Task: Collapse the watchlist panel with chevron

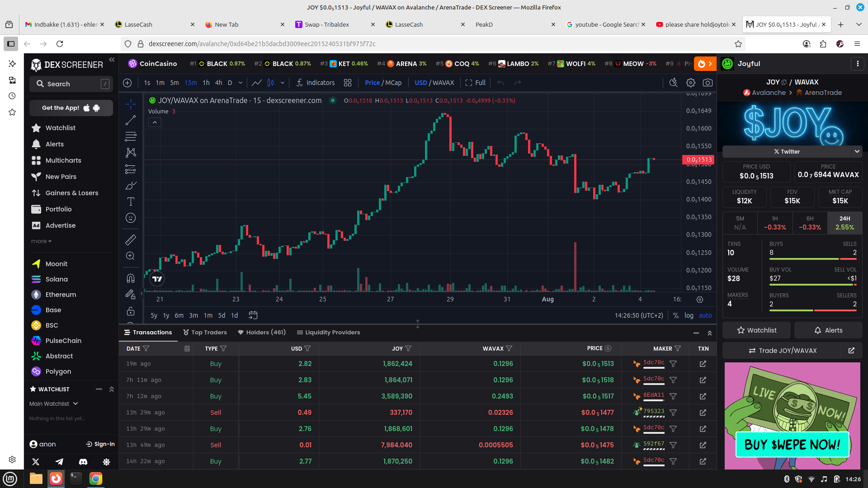Action: coord(111,389)
